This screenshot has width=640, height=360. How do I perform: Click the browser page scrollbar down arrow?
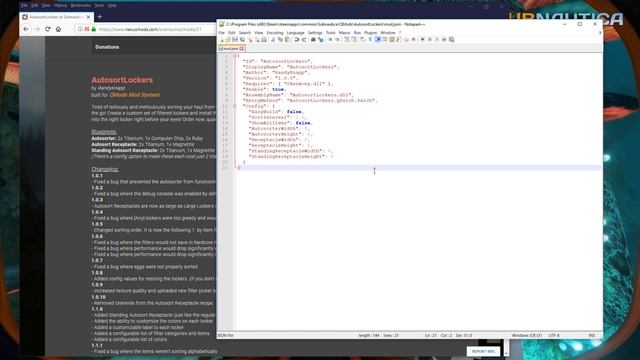pos(506,353)
